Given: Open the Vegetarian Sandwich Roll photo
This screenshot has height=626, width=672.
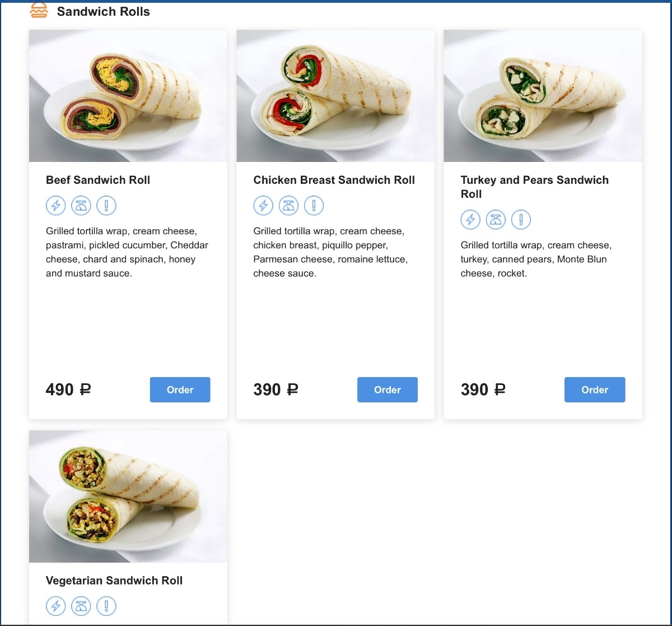Looking at the screenshot, I should 128,497.
